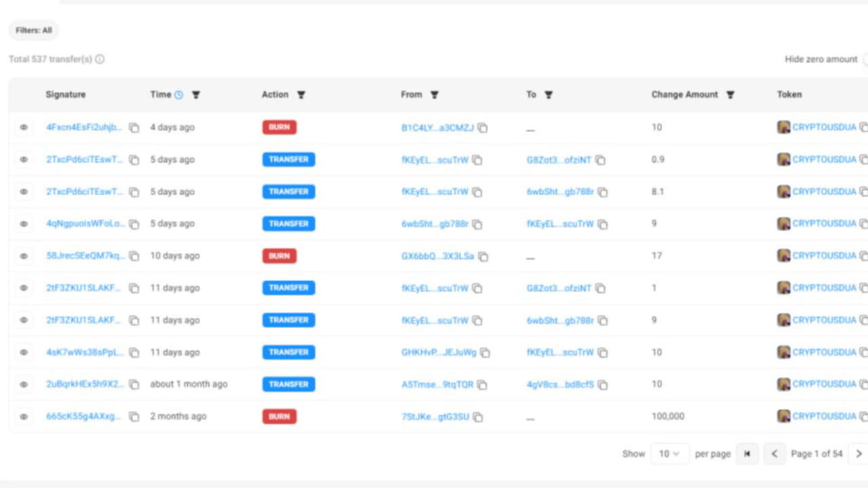868x488 pixels.
Task: Go to the next page of transfers
Action: point(860,453)
